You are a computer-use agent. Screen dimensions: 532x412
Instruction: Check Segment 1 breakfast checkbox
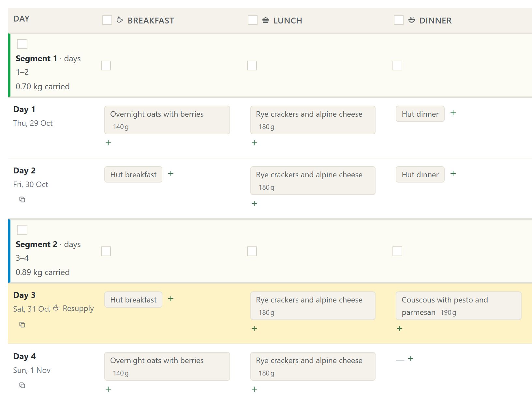point(106,66)
